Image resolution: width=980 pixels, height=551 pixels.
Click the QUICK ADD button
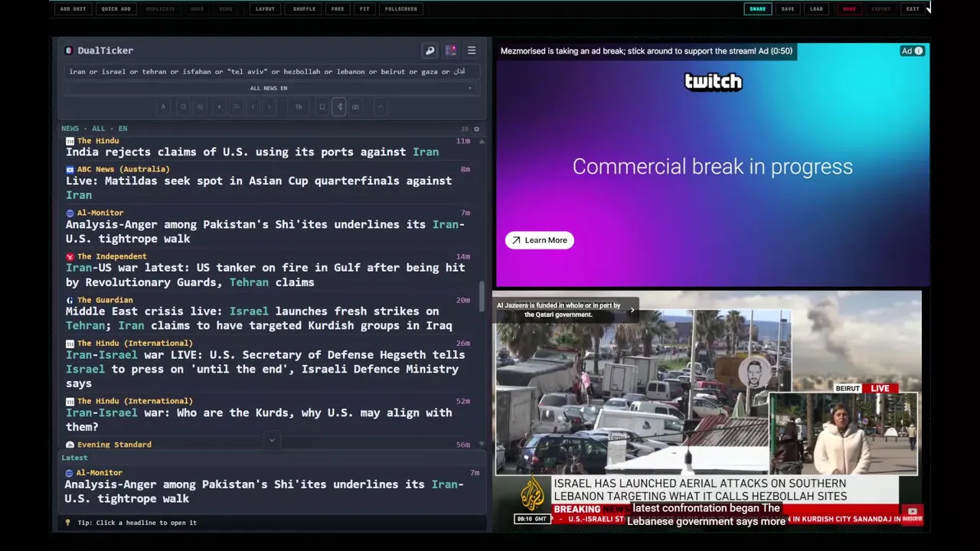[x=116, y=9]
